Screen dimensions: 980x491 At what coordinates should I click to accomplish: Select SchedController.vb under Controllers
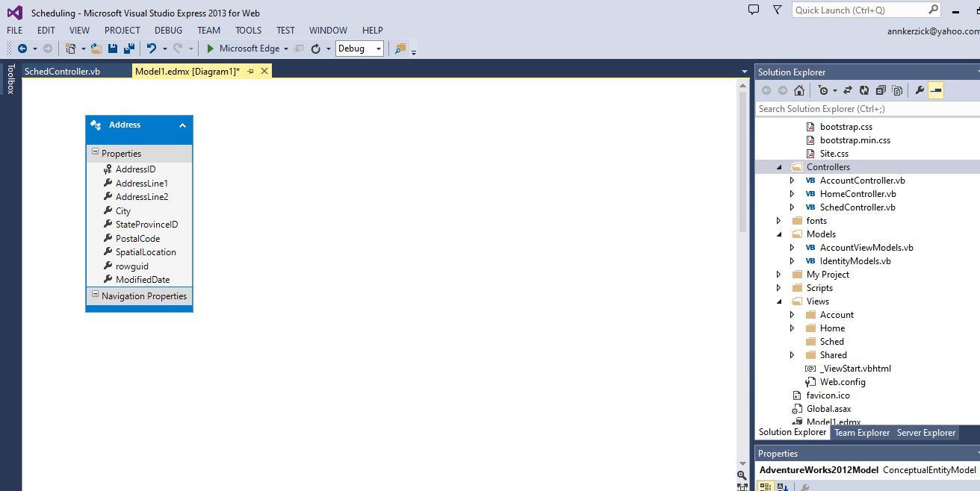[x=857, y=207]
